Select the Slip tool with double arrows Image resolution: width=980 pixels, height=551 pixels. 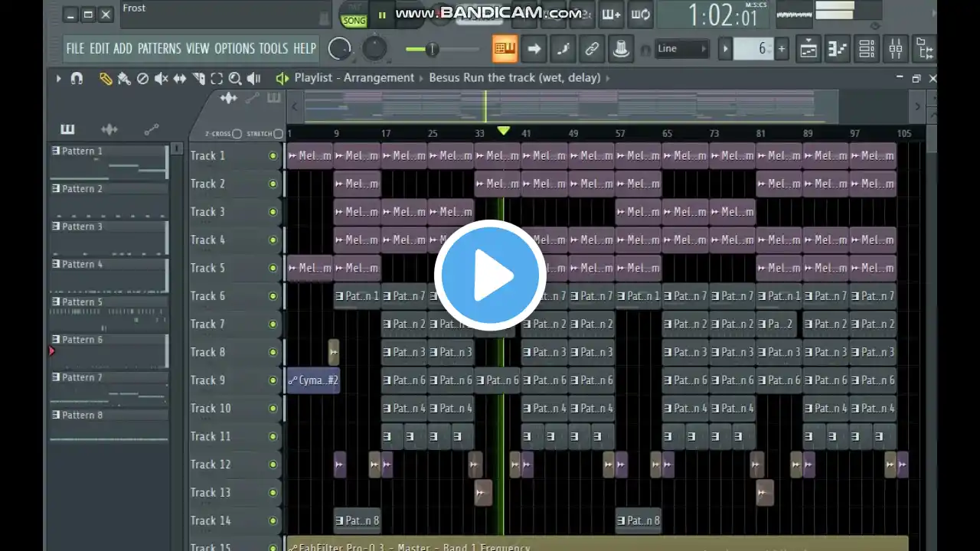coord(180,78)
